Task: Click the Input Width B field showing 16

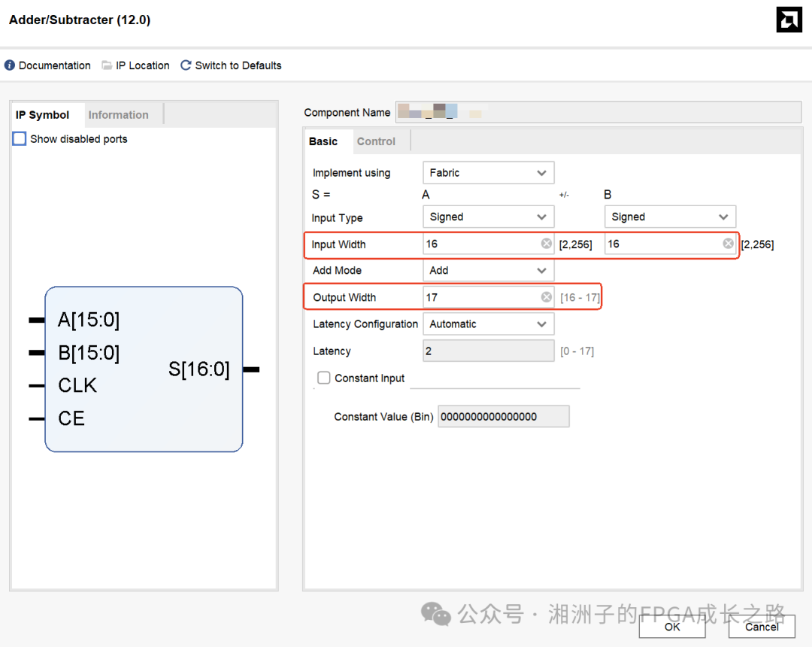Action: [670, 244]
